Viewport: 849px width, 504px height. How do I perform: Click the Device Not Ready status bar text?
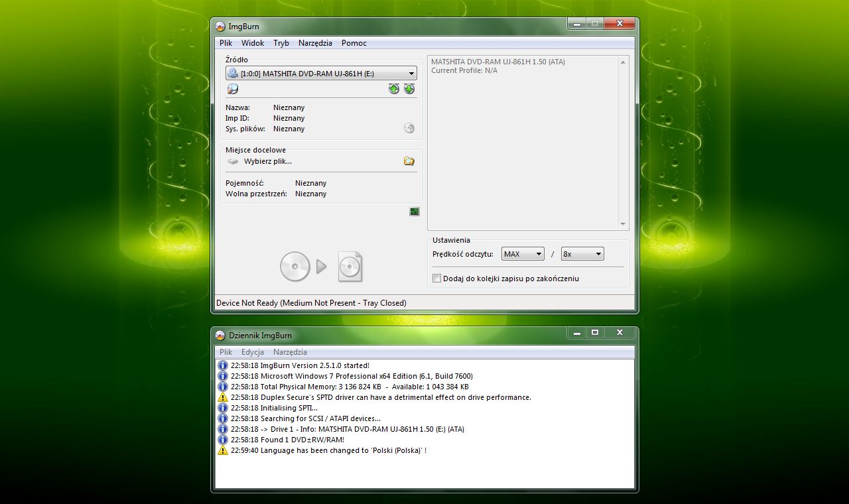[x=311, y=303]
